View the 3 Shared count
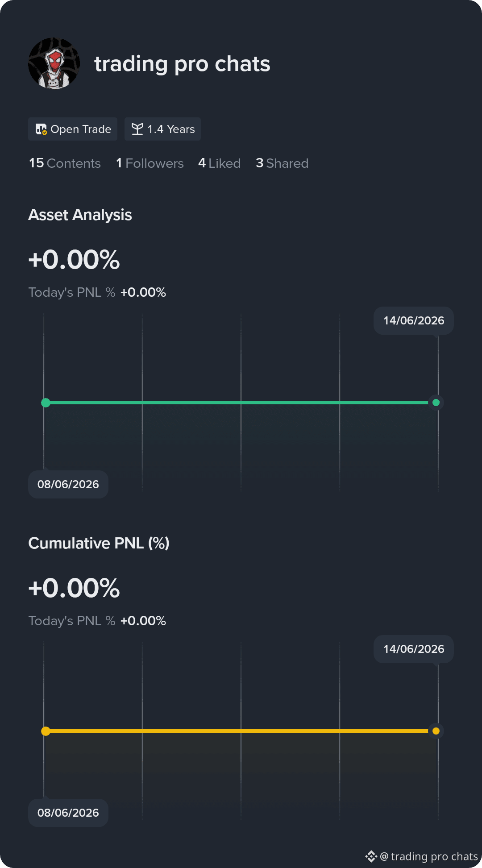Image resolution: width=482 pixels, height=868 pixels. click(282, 163)
